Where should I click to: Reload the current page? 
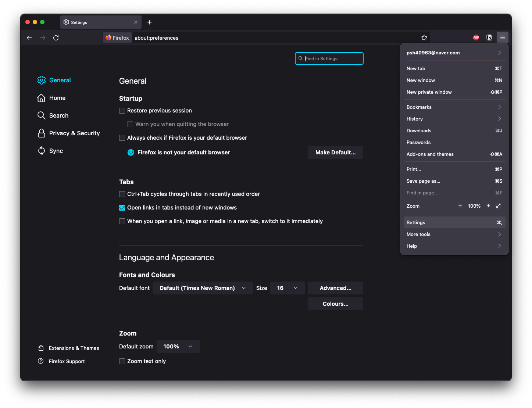56,38
